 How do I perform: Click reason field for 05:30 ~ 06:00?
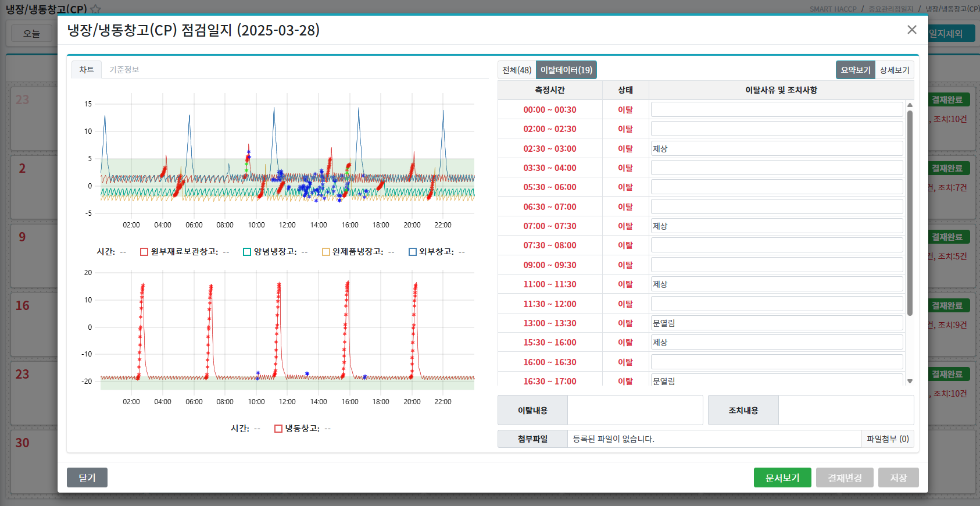pyautogui.click(x=777, y=187)
